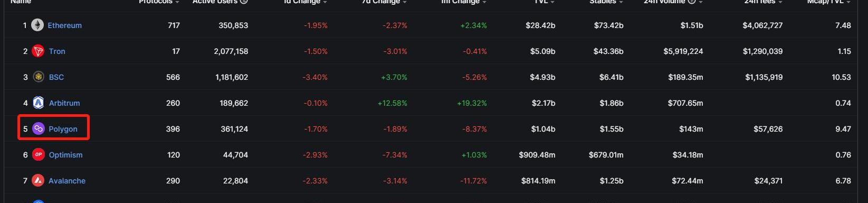Click the Arbitrum logo icon

[39, 103]
